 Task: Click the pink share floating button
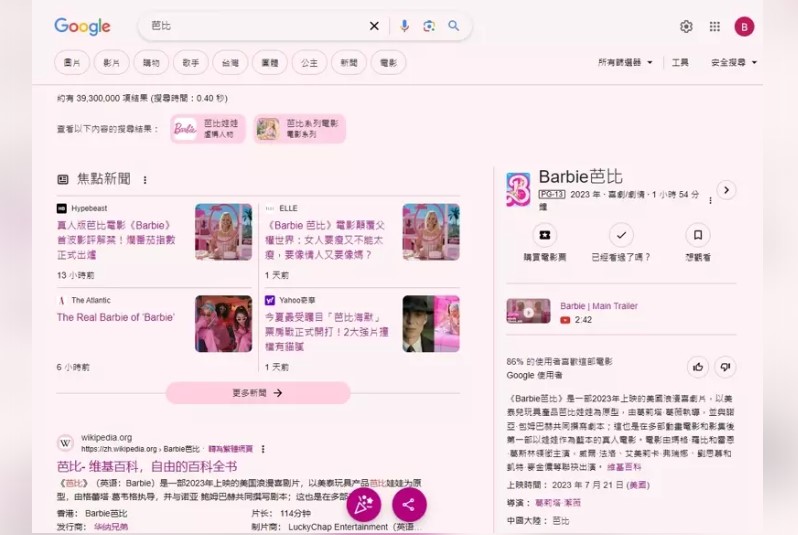(409, 505)
